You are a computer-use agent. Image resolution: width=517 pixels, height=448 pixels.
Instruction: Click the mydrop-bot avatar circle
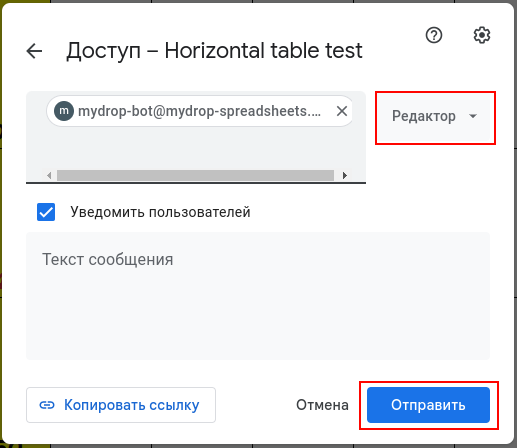(x=64, y=111)
